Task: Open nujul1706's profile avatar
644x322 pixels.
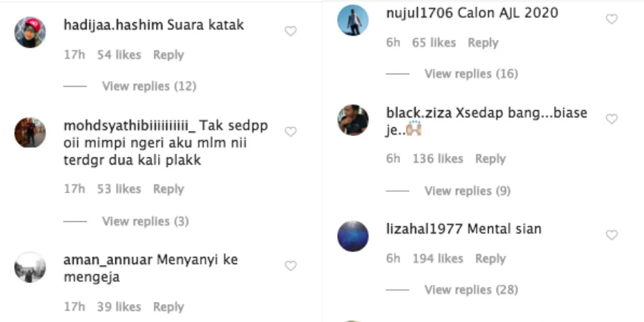Action: 353,20
